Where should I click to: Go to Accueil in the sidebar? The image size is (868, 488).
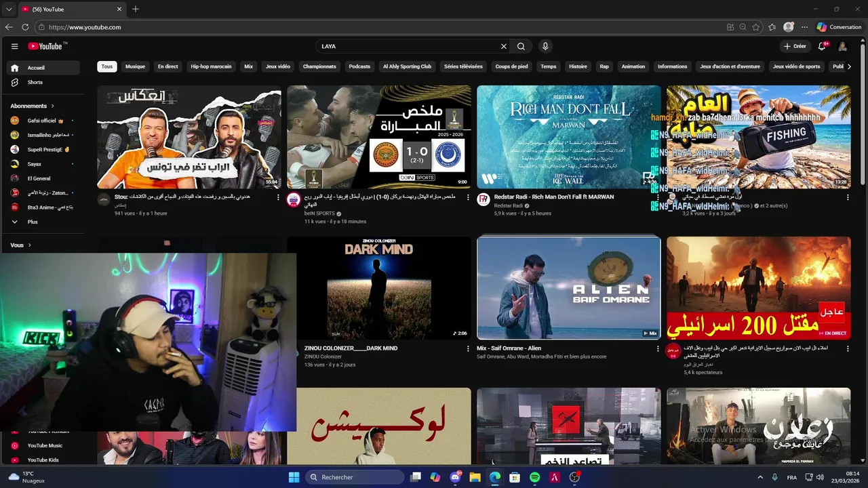43,68
